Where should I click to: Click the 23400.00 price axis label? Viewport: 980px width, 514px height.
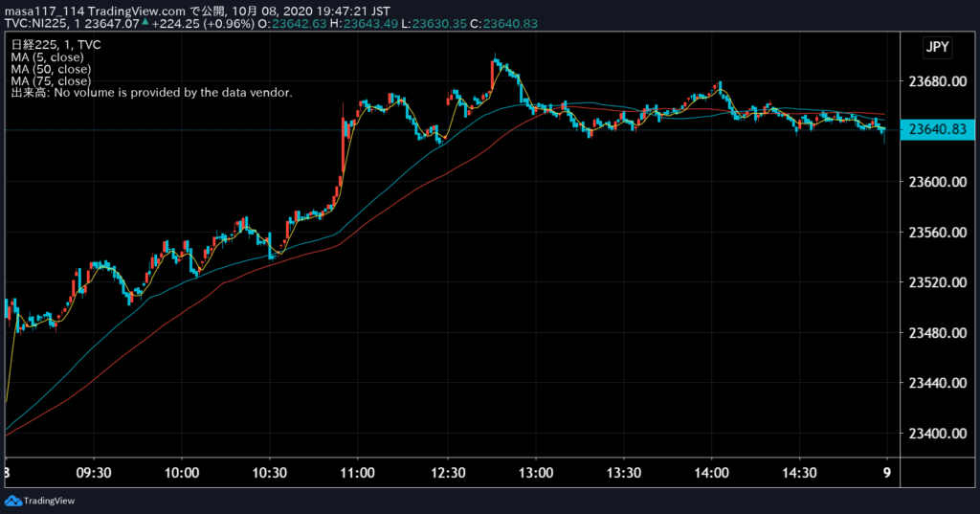pos(937,434)
